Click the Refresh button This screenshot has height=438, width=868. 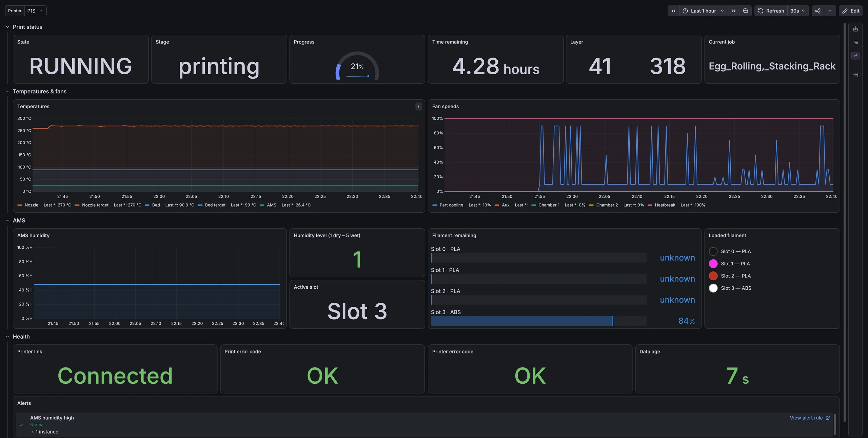click(x=771, y=11)
